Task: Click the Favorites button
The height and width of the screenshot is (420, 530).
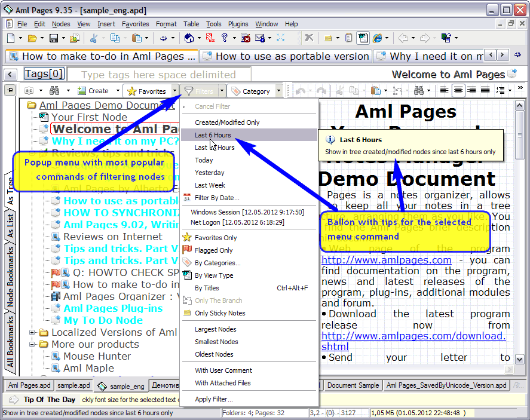Action: click(148, 91)
